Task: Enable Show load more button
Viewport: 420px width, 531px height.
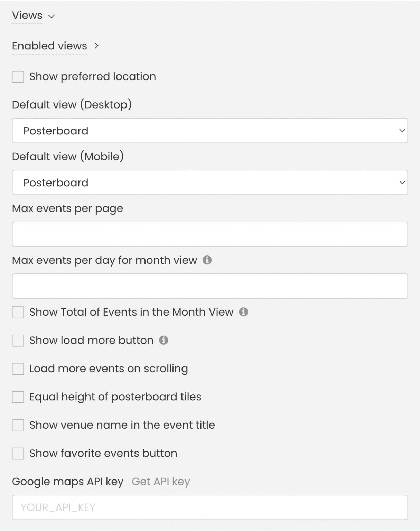Action: click(x=17, y=341)
